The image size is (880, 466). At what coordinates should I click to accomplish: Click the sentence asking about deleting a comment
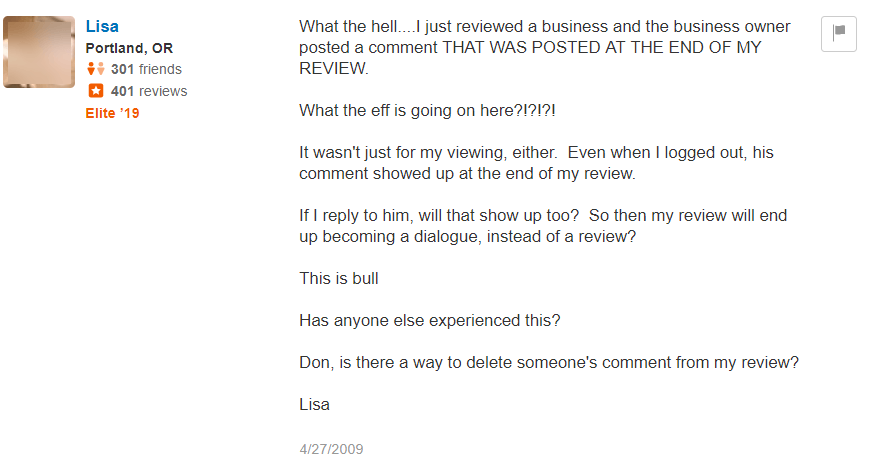[549, 363]
